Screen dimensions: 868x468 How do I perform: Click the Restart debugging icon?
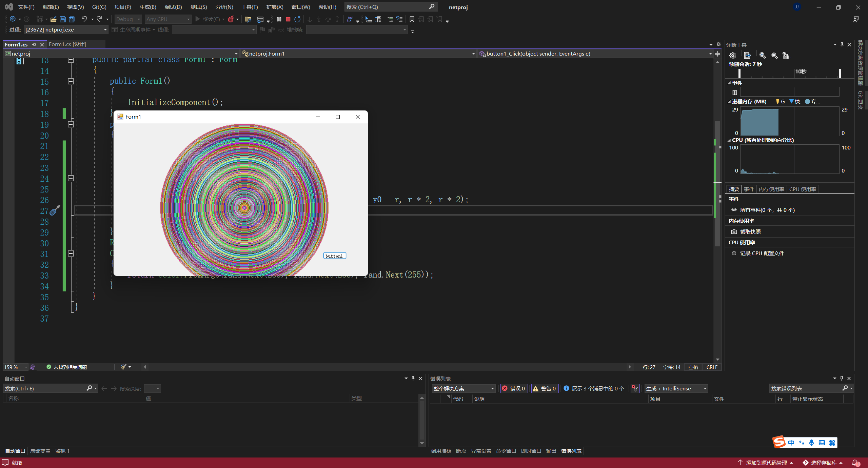tap(297, 19)
